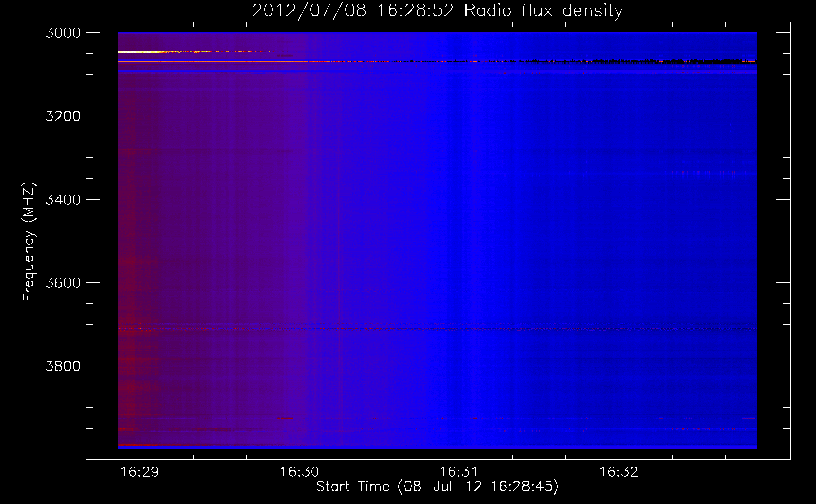816x504 pixels.
Task: Select the 3400 frequency axis label
Action: [x=63, y=200]
